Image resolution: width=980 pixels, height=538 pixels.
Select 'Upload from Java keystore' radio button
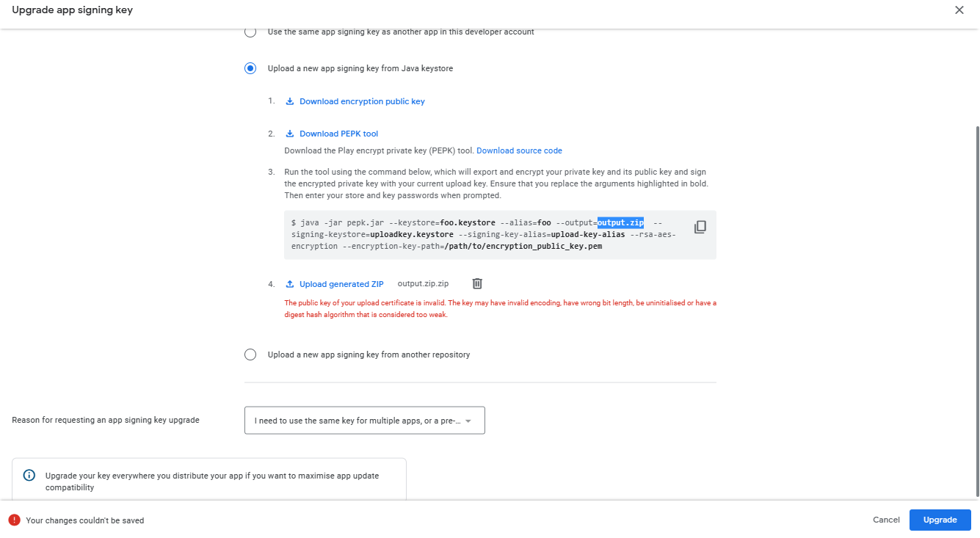click(250, 68)
